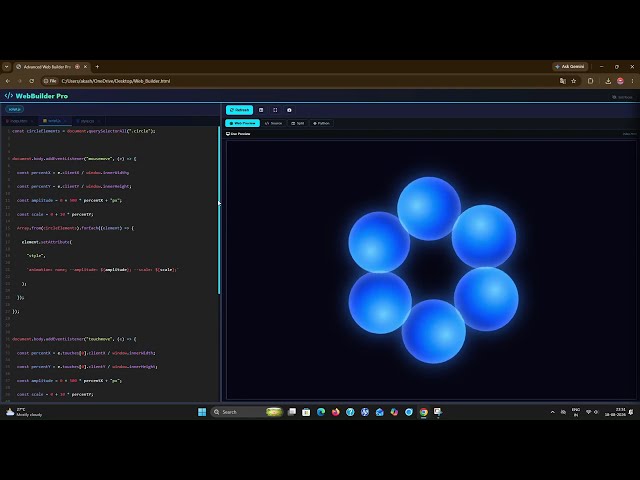Bookmark this page with star icon
640x480 pixels.
[x=573, y=81]
